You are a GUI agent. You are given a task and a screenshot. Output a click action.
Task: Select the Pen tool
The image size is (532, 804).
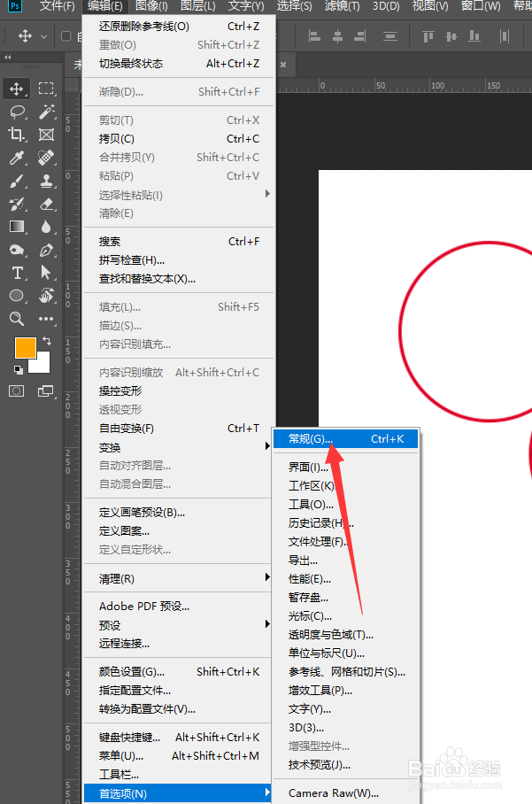pos(46,250)
